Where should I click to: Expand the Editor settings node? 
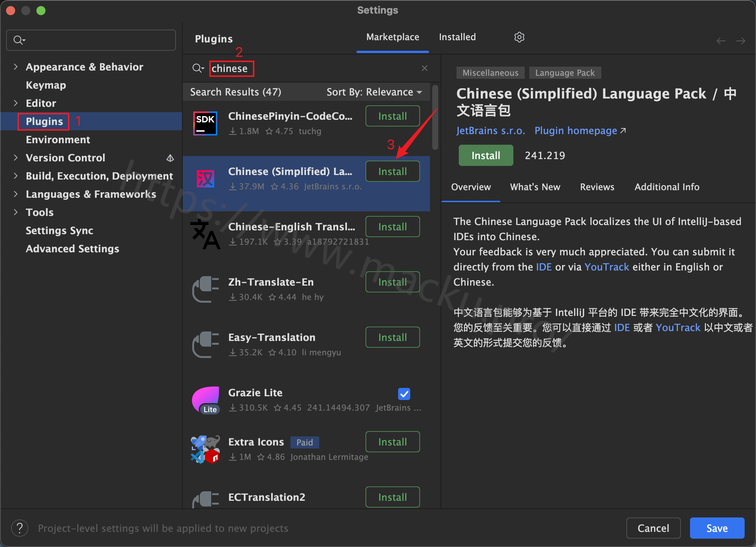coord(16,103)
